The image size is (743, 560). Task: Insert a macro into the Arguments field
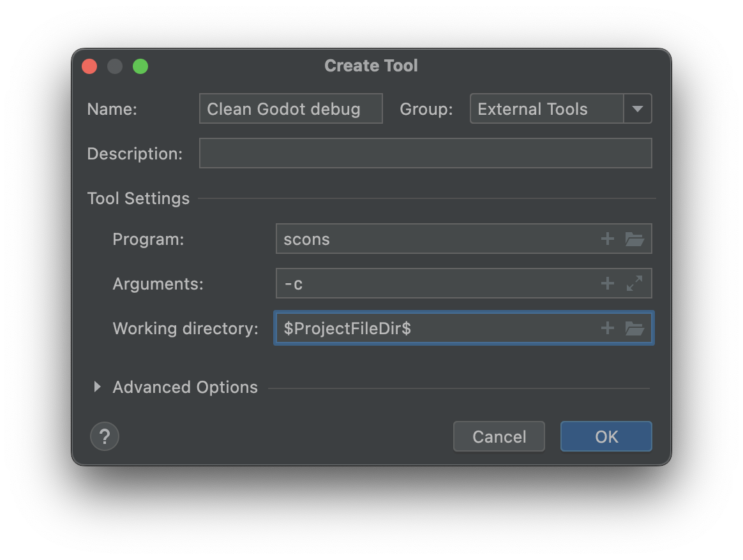[607, 283]
